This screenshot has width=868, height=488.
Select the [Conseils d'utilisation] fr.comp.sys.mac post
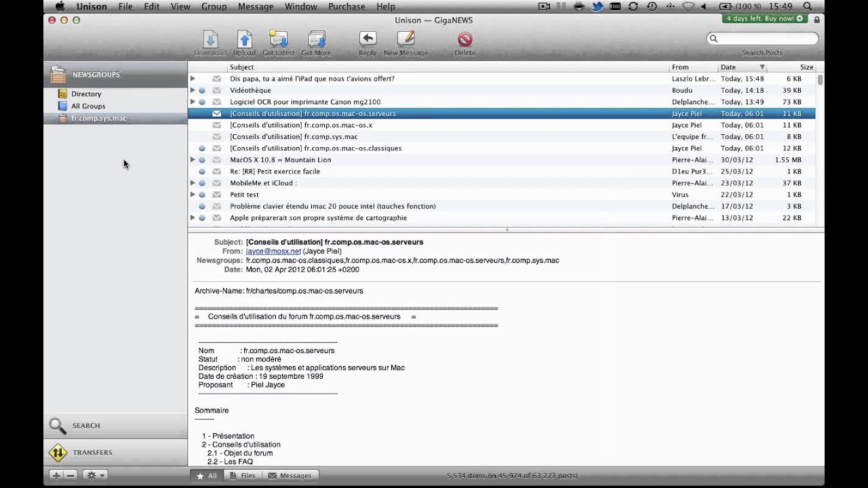[x=502, y=137]
